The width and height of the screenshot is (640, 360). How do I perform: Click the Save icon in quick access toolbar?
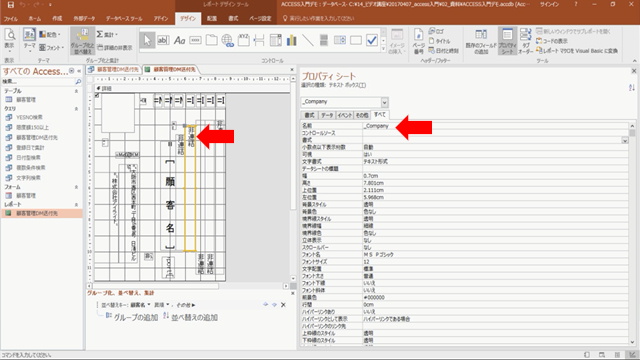point(11,5)
